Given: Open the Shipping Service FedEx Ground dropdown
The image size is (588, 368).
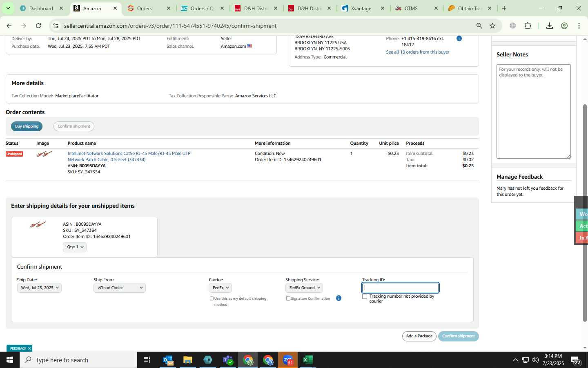Looking at the screenshot, I should (304, 288).
